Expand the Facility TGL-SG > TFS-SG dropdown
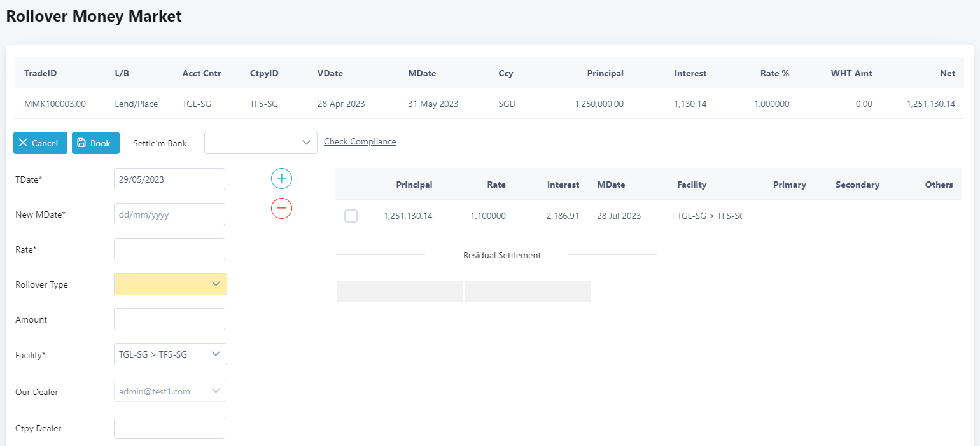This screenshot has height=446, width=980. (x=171, y=354)
